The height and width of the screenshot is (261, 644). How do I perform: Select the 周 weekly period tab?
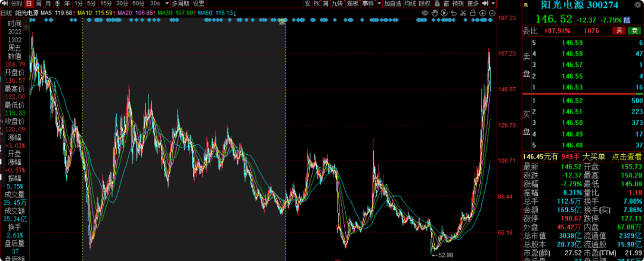point(39,4)
